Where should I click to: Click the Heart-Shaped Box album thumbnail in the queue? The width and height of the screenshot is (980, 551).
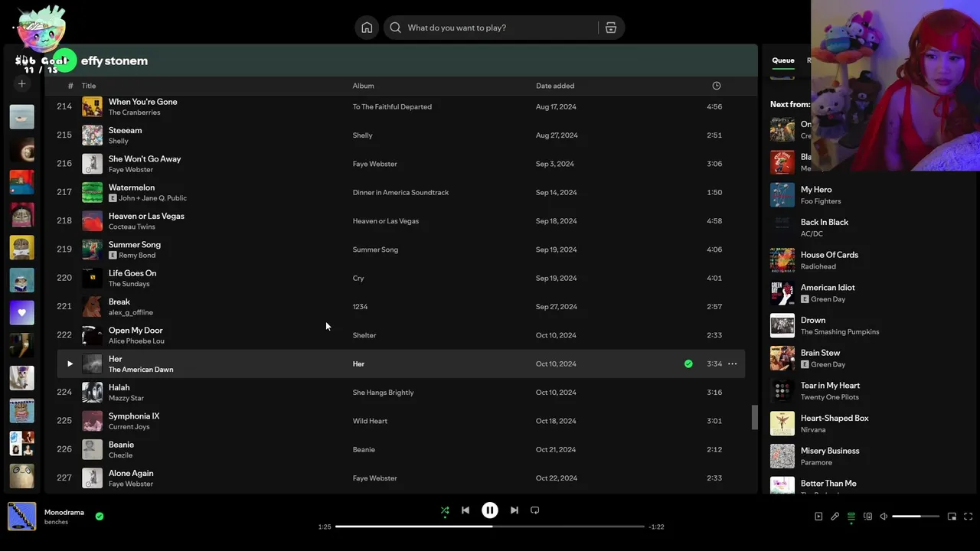coord(782,423)
